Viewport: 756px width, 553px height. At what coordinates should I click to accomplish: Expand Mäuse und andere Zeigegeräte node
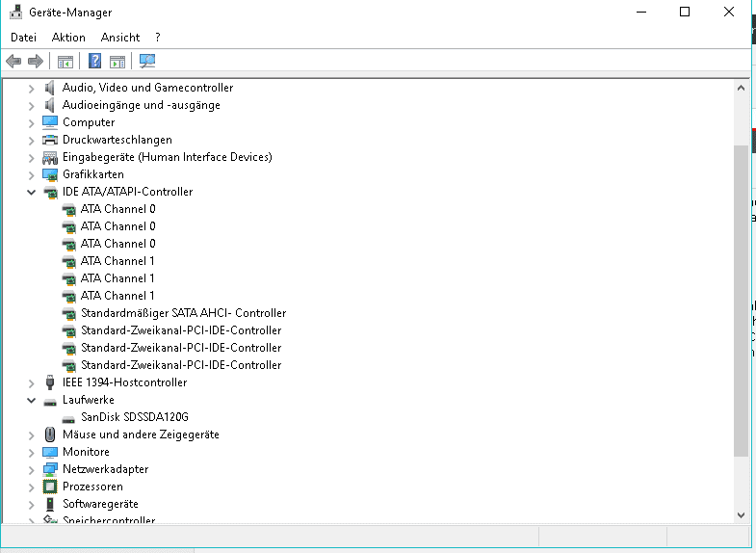coord(32,435)
